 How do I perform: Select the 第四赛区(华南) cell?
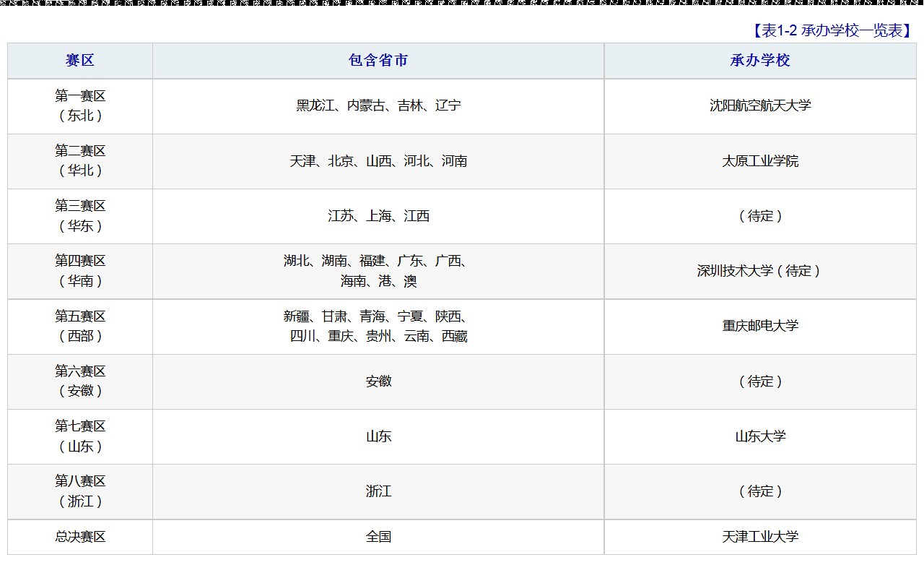coord(80,271)
